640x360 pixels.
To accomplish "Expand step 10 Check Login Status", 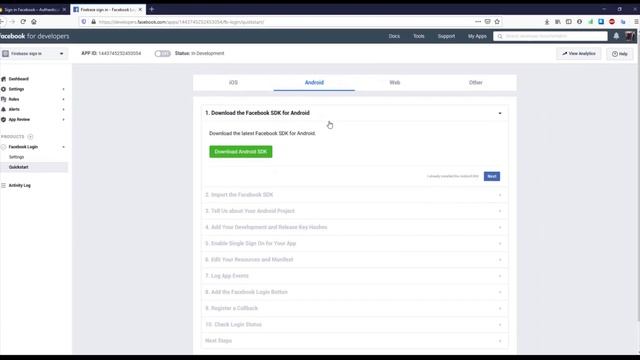I will pos(354,324).
